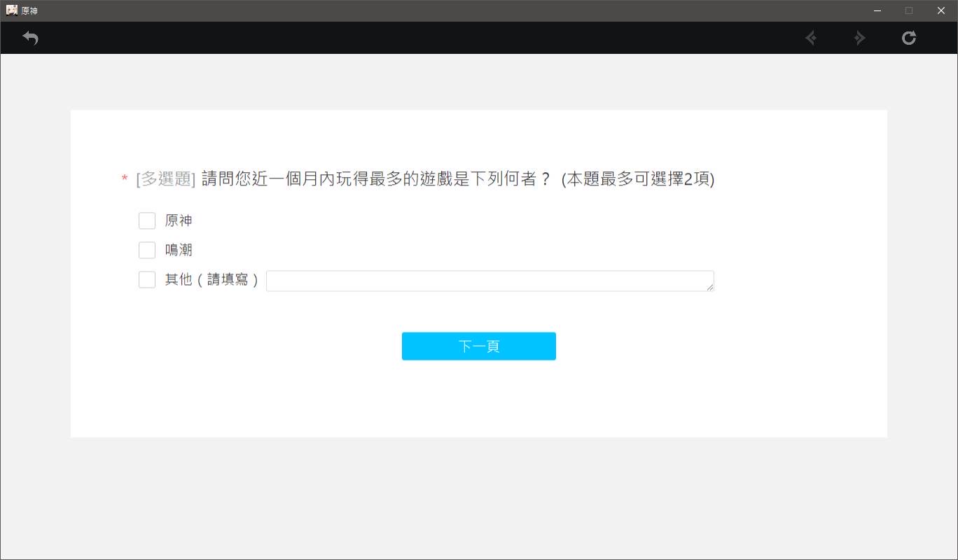Click the browser back navigation arrow
This screenshot has width=958, height=560.
coord(811,38)
